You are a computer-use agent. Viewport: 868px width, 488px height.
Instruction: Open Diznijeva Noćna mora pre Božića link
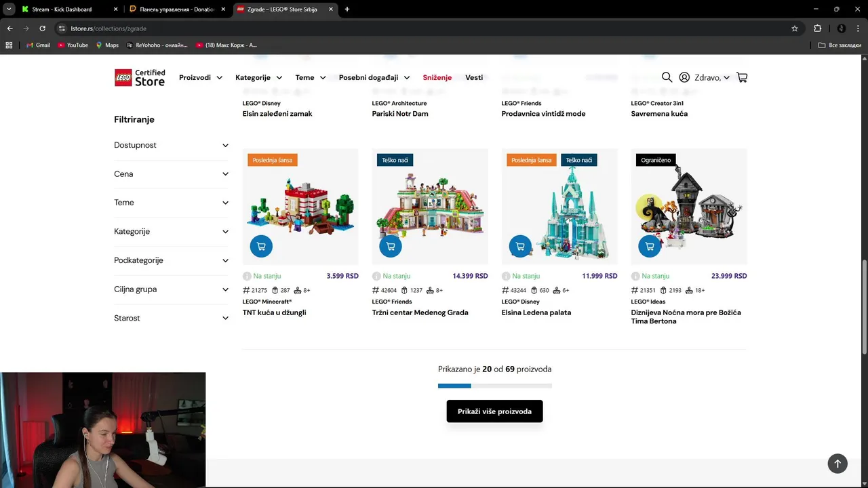coord(686,317)
